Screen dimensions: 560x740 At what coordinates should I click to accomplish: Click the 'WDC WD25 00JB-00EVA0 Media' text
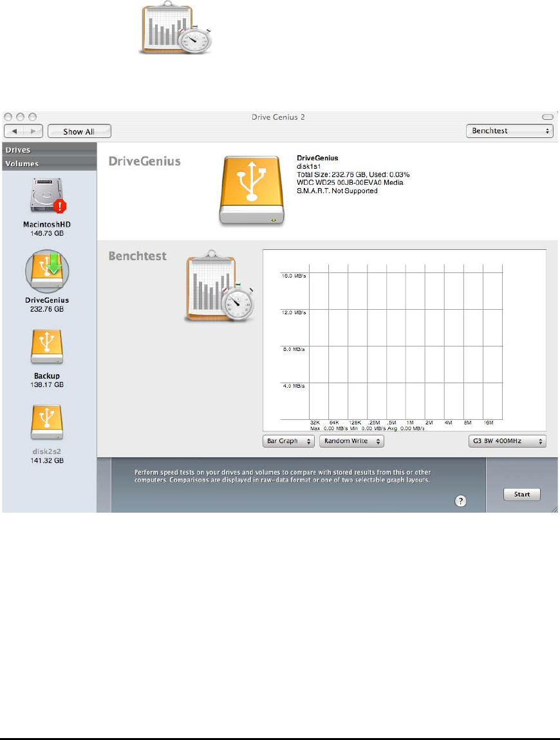(350, 182)
